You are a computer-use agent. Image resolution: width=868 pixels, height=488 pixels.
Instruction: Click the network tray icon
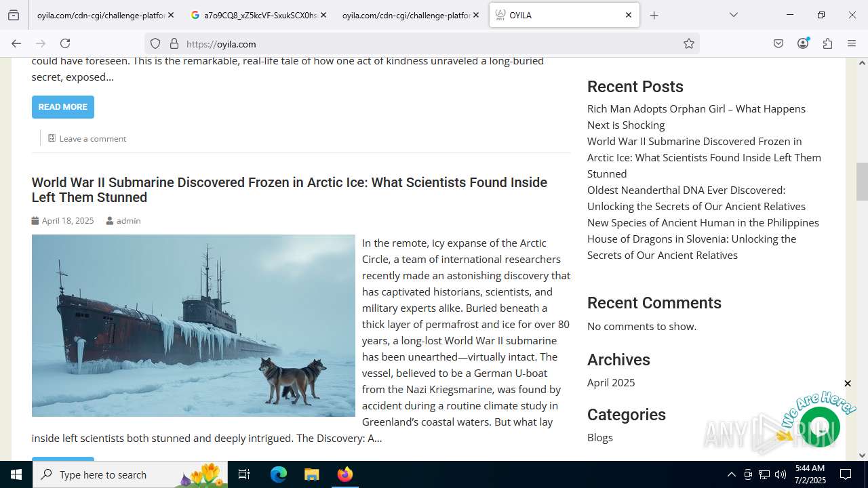(764, 474)
